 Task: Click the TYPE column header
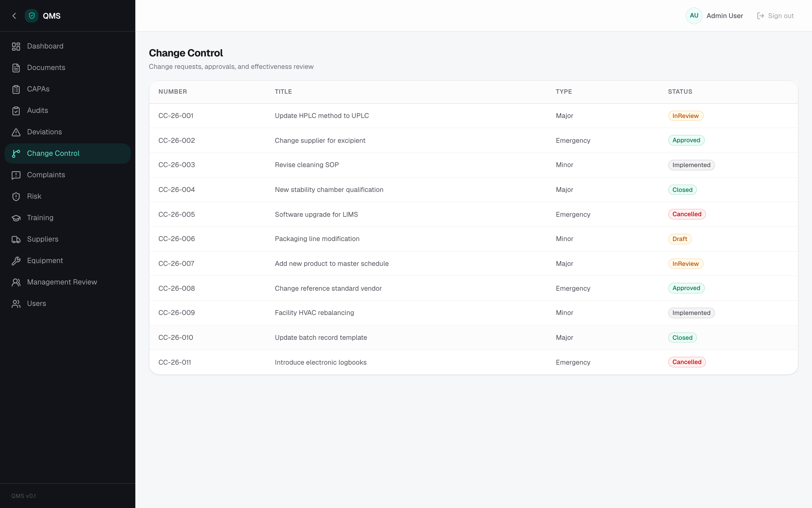(x=564, y=92)
